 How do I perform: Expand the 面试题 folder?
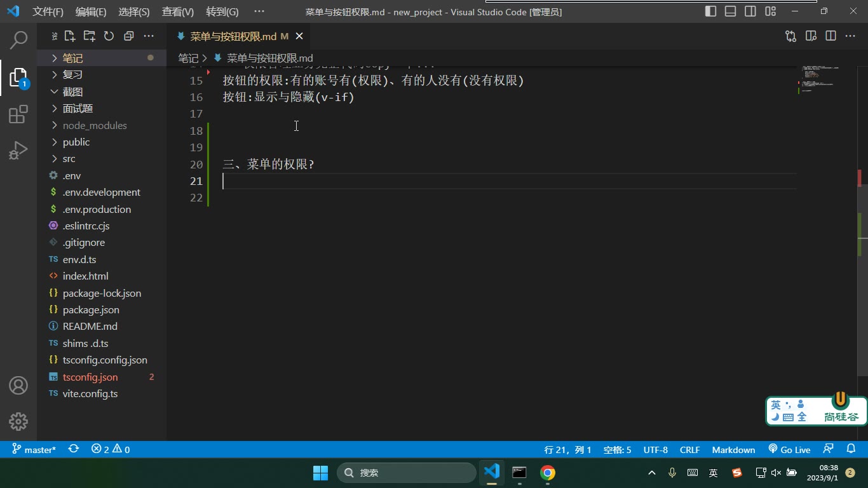tap(102, 109)
